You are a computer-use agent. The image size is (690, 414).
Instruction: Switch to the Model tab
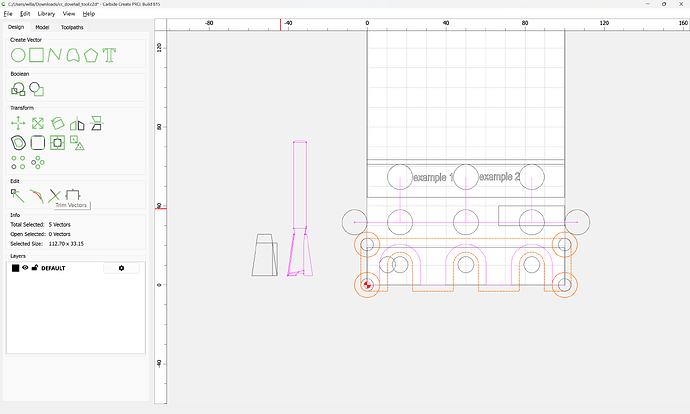[x=42, y=27]
